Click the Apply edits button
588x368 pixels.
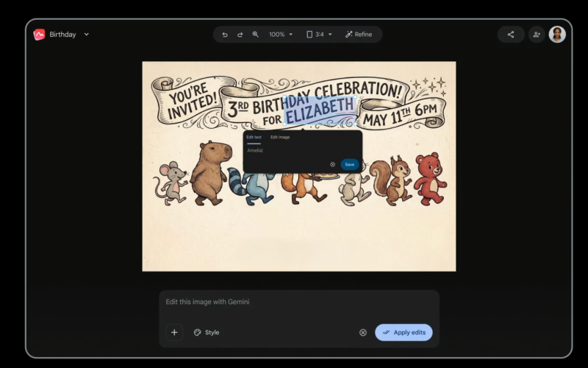click(x=404, y=333)
